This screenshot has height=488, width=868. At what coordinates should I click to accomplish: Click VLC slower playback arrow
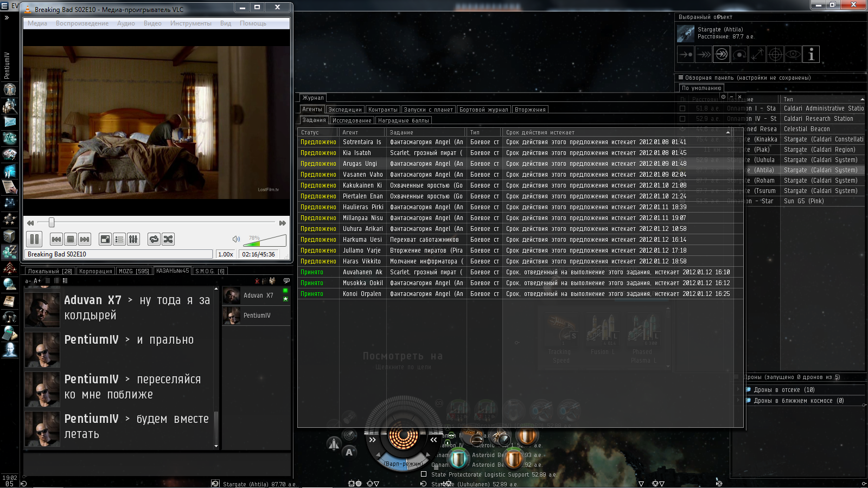pos(30,223)
